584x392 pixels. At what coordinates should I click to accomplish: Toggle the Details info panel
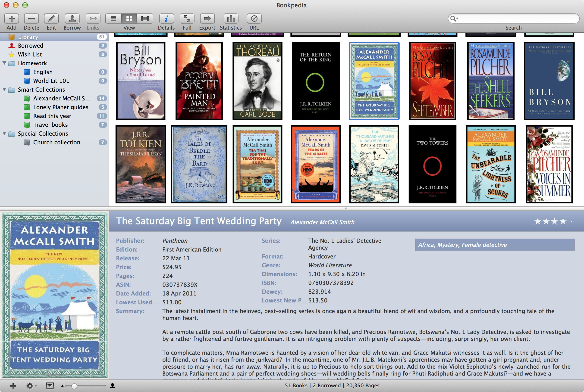pyautogui.click(x=166, y=19)
